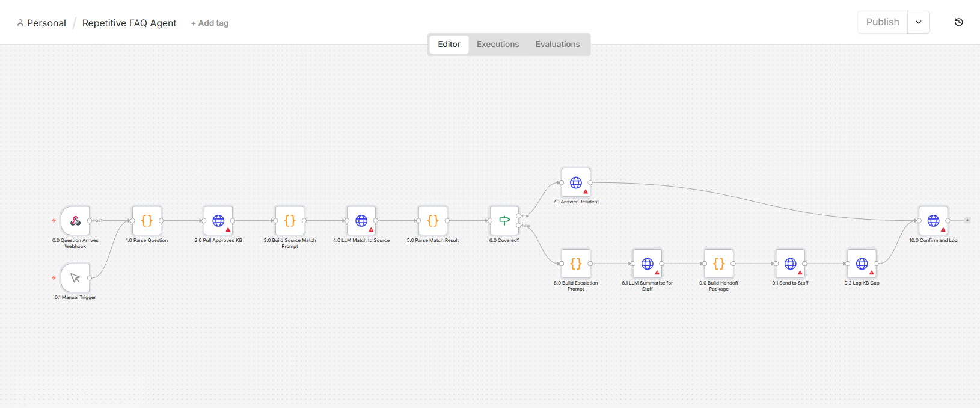Expand the Publish options dropdown arrow
Screen dimensions: 980x408
[919, 22]
